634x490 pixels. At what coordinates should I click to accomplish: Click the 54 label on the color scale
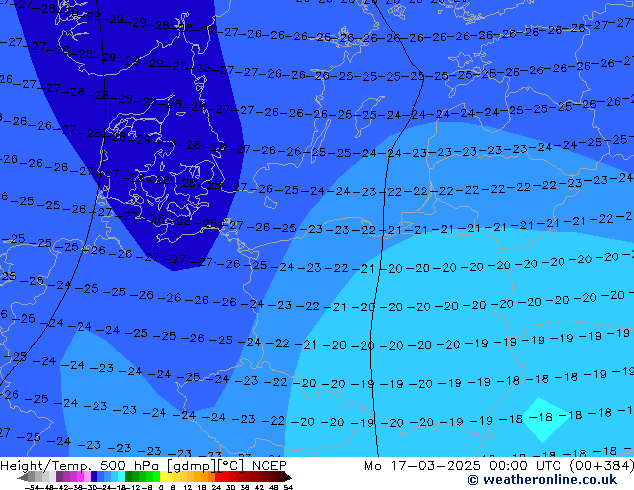(x=288, y=488)
